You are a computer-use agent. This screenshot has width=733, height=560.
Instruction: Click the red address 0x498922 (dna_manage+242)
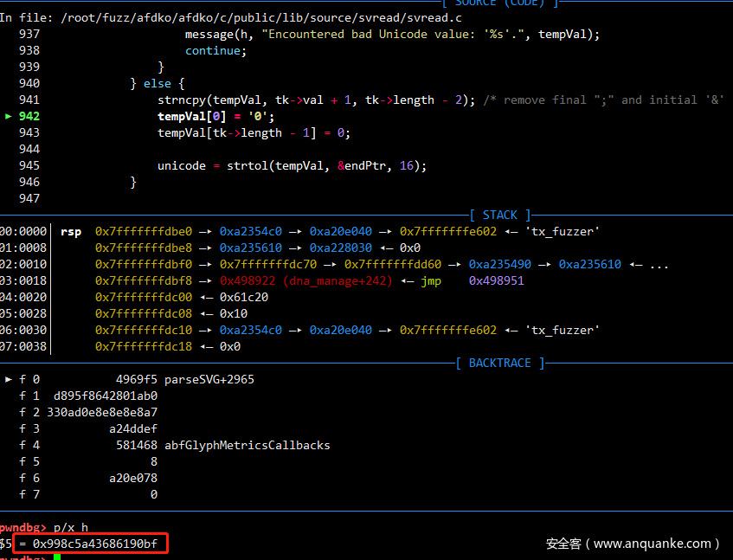click(x=305, y=280)
